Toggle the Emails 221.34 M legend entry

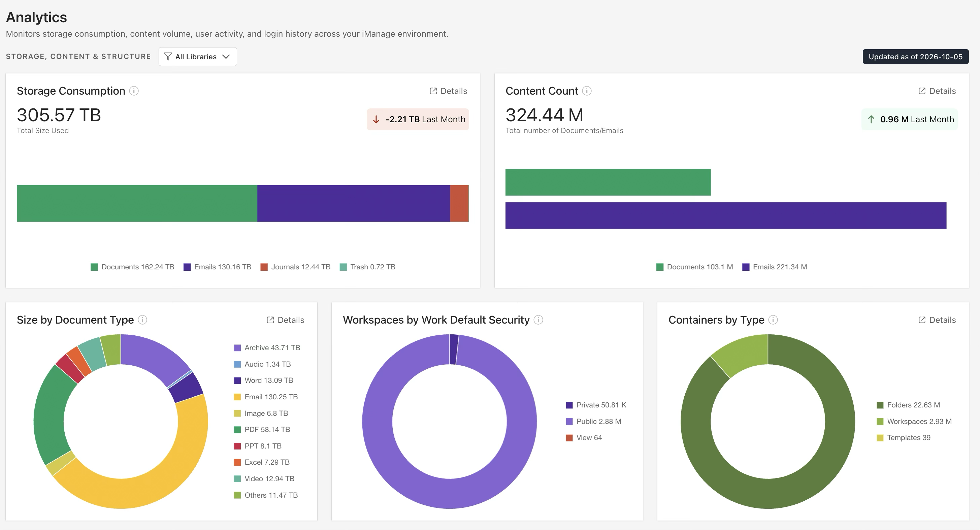coord(774,267)
